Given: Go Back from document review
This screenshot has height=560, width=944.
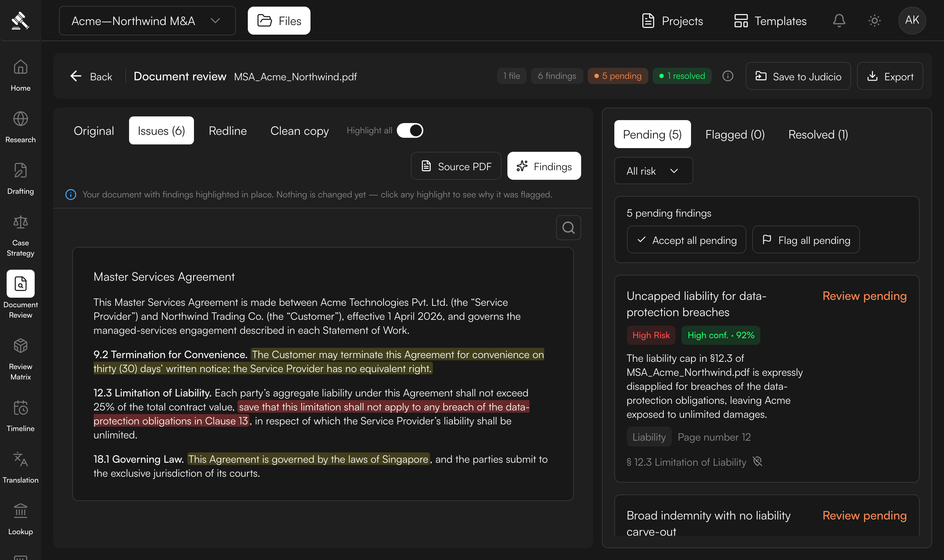Looking at the screenshot, I should pos(91,76).
